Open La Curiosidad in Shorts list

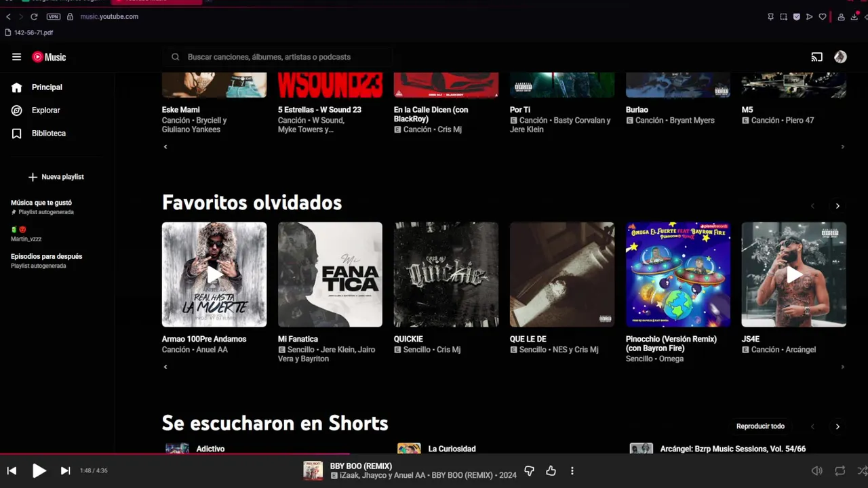pyautogui.click(x=452, y=449)
